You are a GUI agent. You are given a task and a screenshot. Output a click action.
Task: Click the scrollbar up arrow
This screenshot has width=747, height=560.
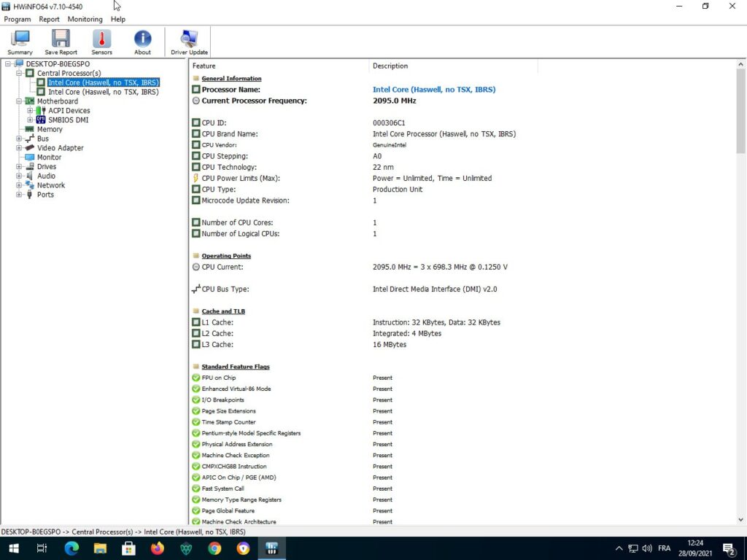click(740, 64)
